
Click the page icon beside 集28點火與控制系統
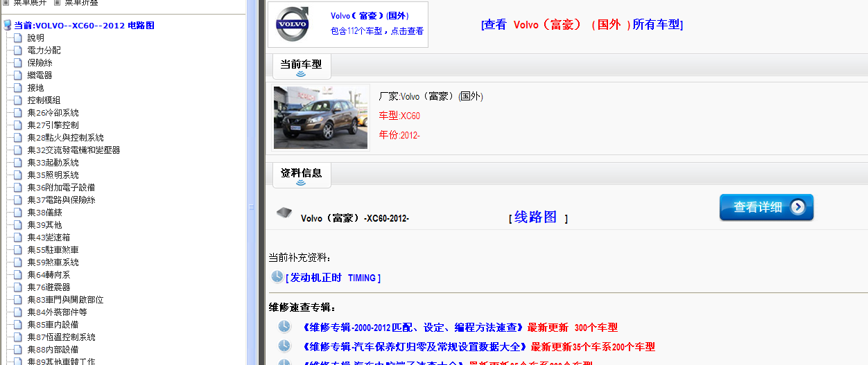18,138
